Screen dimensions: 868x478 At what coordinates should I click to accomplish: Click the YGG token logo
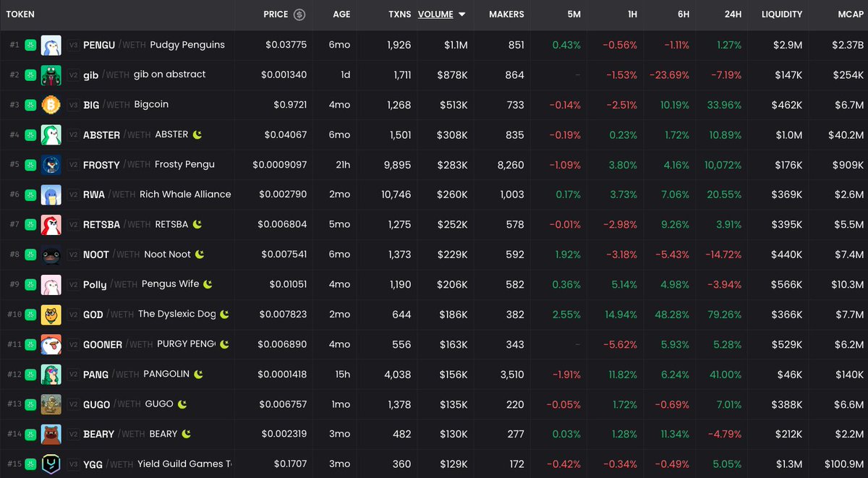coord(51,464)
